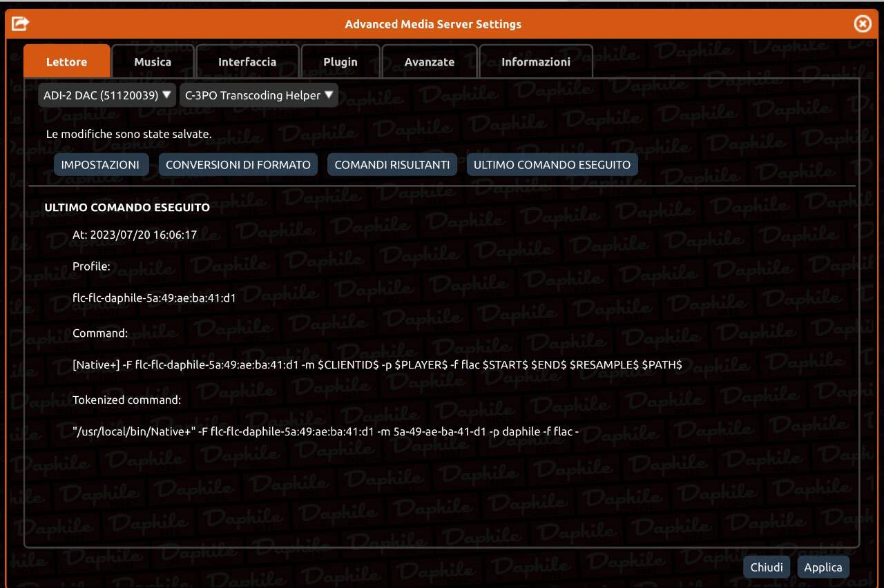
Task: Click the ULTIMO COMANDO ESEGUITO section heading
Action: pyautogui.click(x=127, y=207)
